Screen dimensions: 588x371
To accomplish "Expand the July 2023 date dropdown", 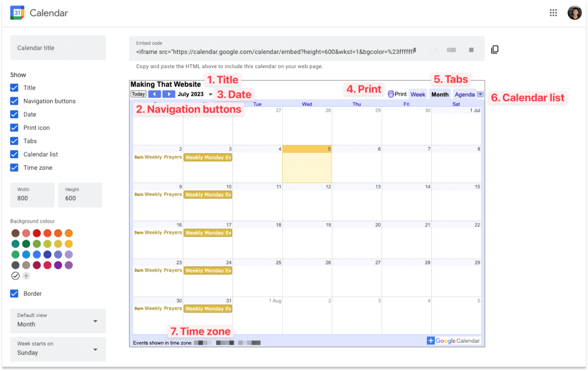I will [210, 94].
